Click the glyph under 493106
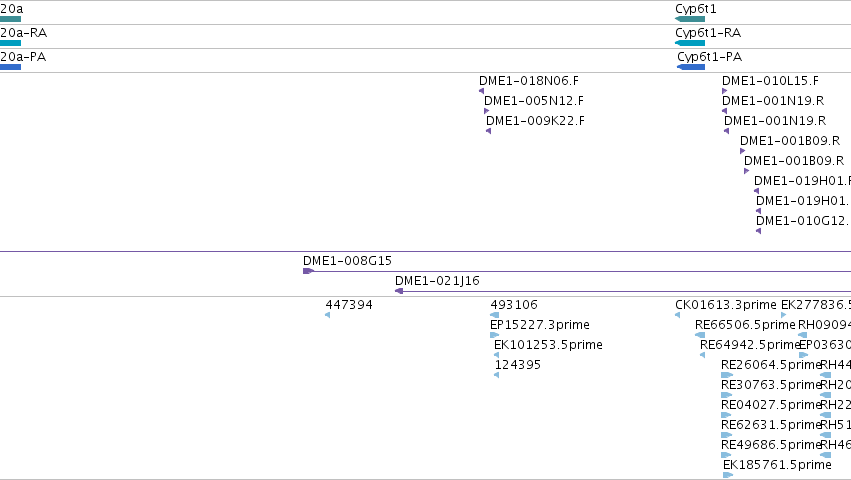This screenshot has height=480, width=851. [x=494, y=315]
